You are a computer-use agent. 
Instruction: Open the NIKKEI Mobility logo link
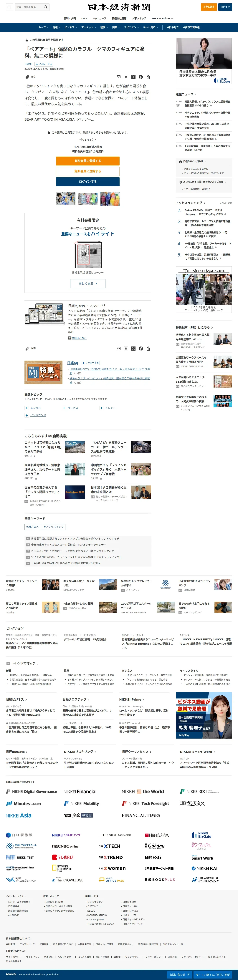tap(82, 804)
